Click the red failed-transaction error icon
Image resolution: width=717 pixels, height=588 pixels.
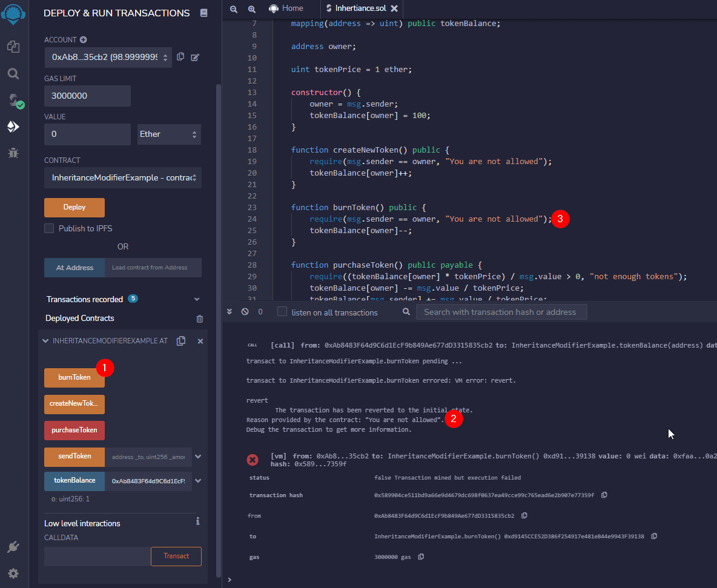[x=253, y=460]
